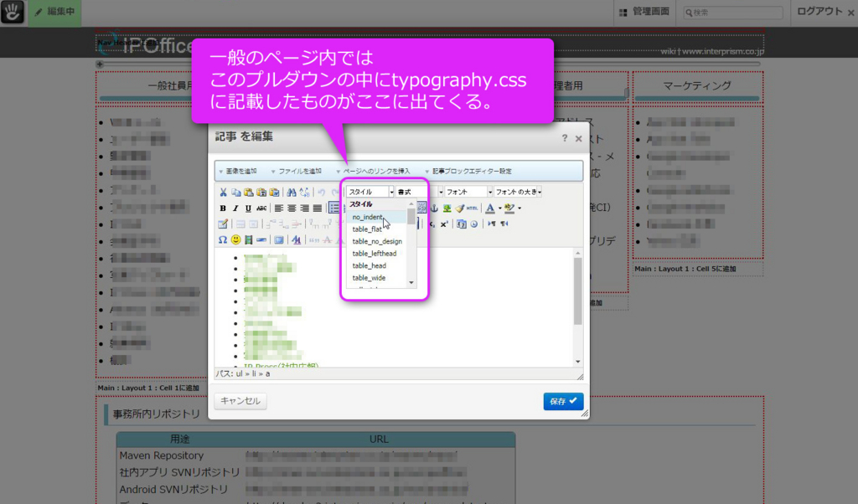
Task: Open the フォントの大きさ dropdown
Action: click(518, 192)
